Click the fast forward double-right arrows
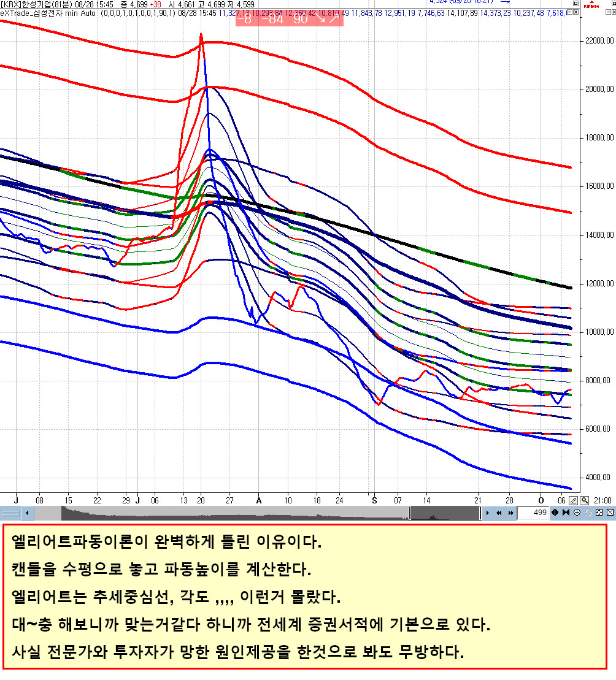Viewport: 616px width, 680px height. point(511,513)
